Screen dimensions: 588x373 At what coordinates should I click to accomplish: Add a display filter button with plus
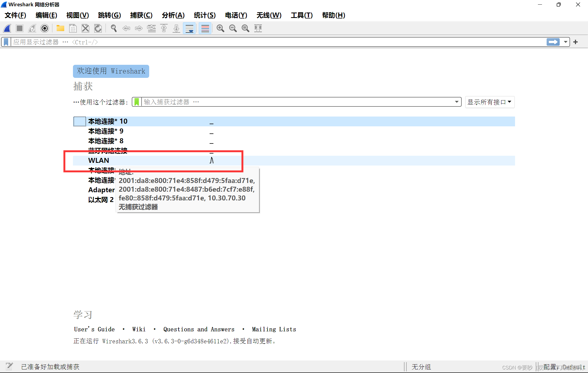tap(575, 42)
